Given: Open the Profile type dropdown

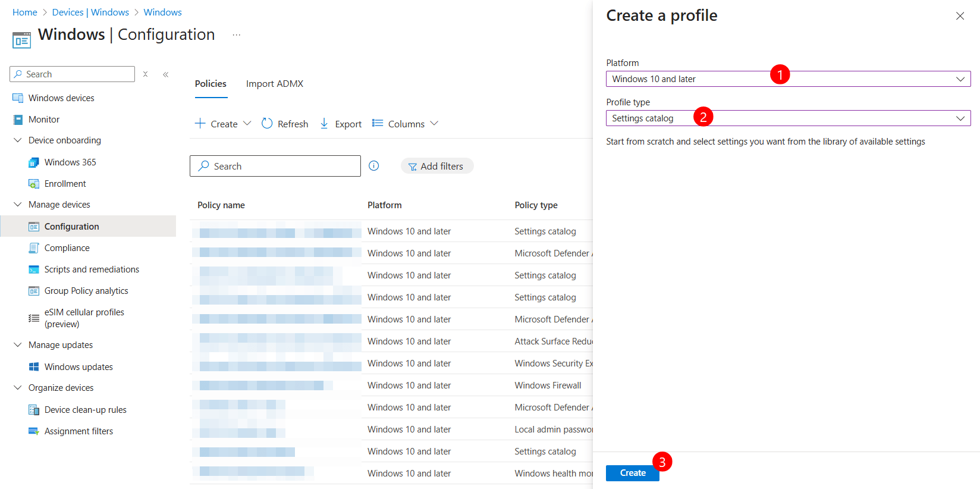Looking at the screenshot, I should [788, 118].
